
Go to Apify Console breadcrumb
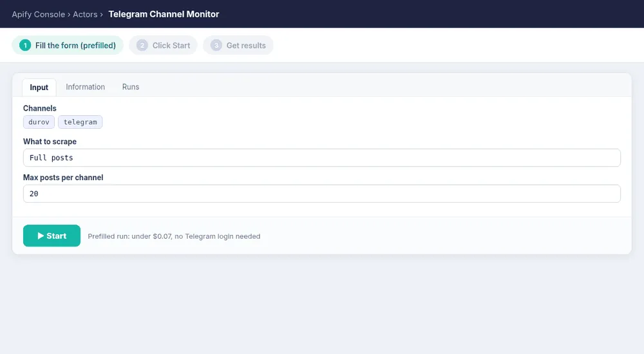pyautogui.click(x=39, y=14)
